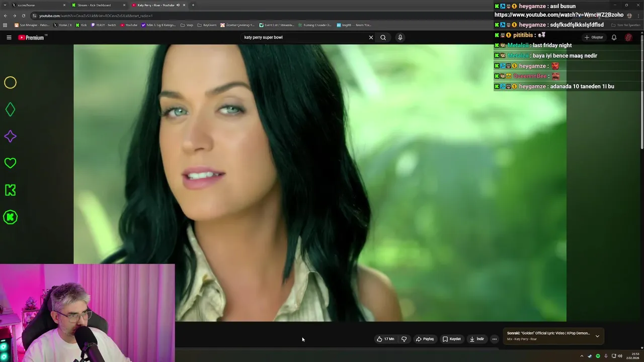Image resolution: width=644 pixels, height=362 pixels.
Task: Click the magnifier search button
Action: (x=383, y=37)
